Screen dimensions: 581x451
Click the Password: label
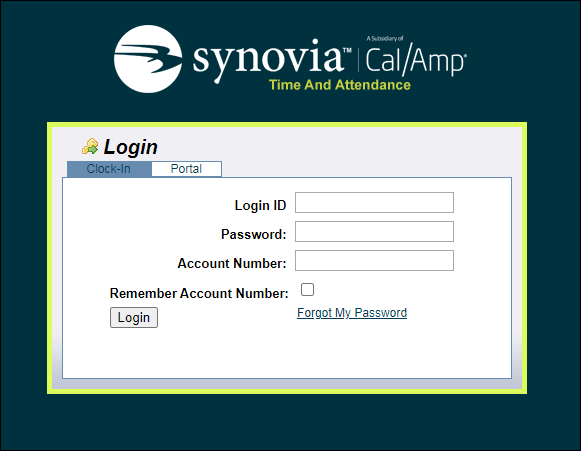254,234
